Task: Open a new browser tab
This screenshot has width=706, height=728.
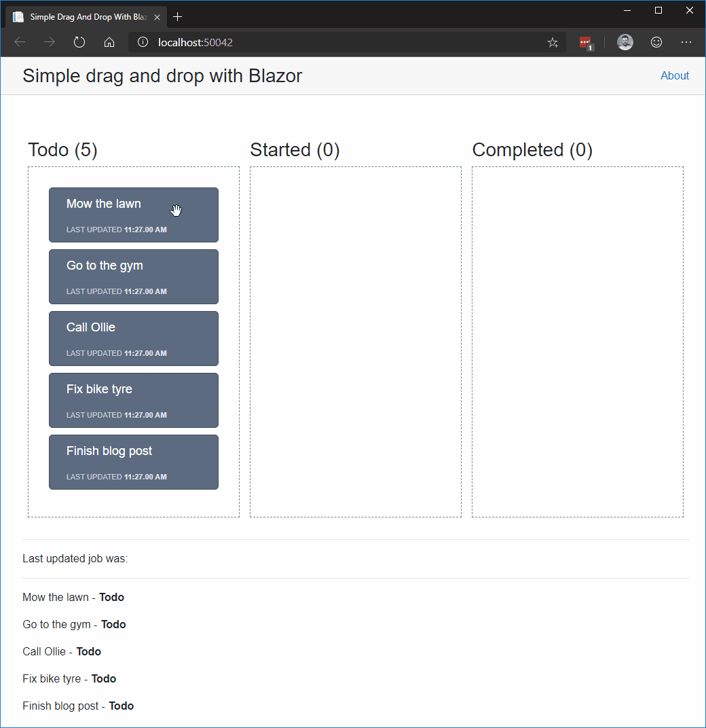Action: pyautogui.click(x=177, y=16)
